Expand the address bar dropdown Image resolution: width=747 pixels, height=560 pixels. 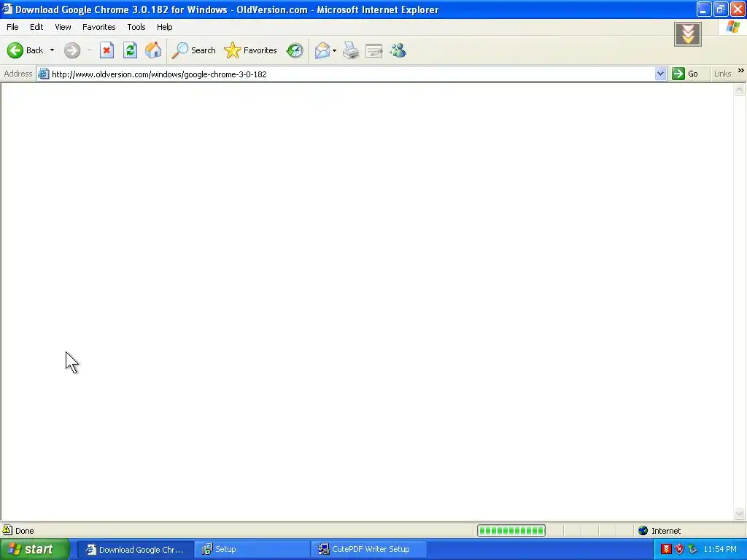660,74
